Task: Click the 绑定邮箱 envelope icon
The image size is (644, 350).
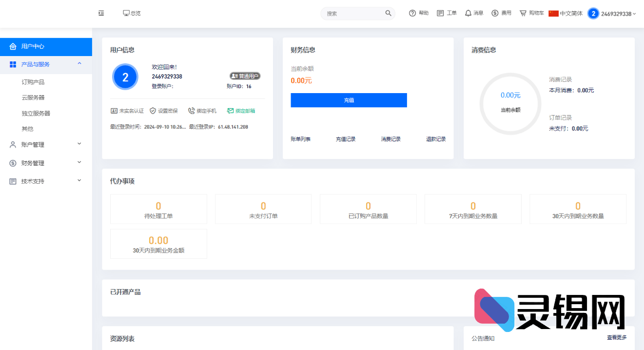Action: 231,111
